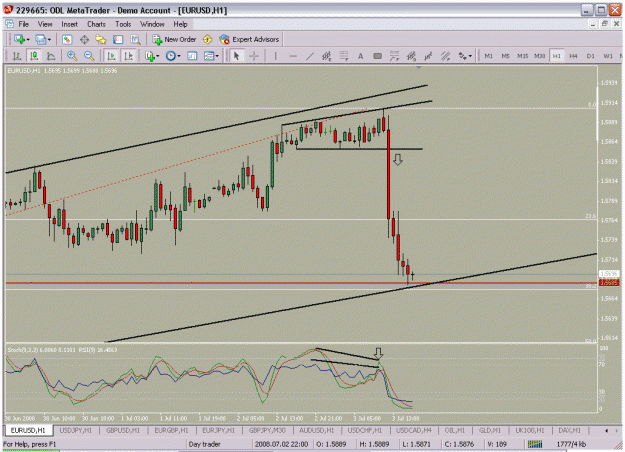This screenshot has width=625, height=452.
Task: Open the New Chart toolbar icon
Action: point(19,39)
